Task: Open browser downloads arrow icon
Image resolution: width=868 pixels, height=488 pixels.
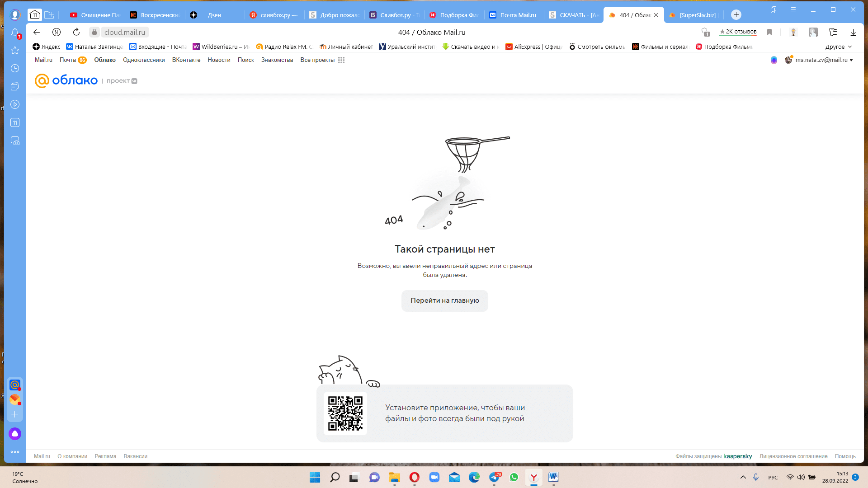Action: [853, 32]
